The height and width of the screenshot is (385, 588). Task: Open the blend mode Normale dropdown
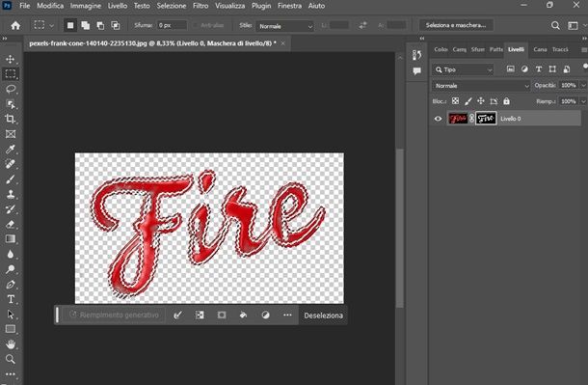tap(481, 86)
